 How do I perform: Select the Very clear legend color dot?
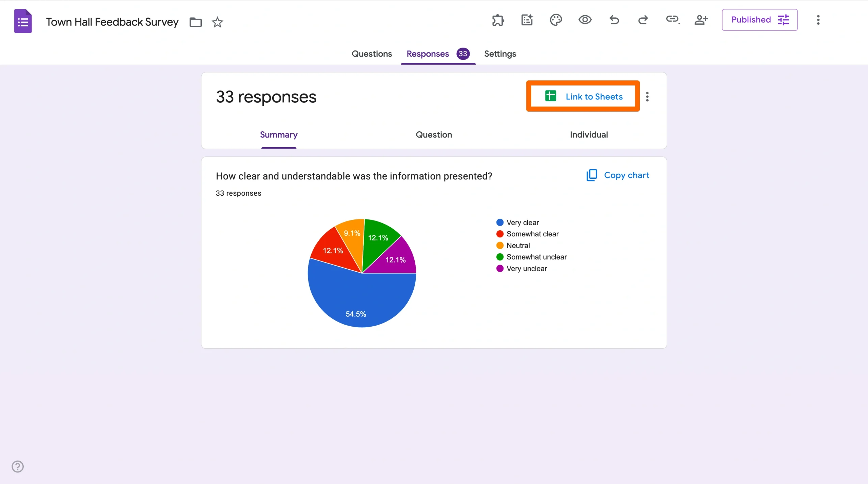coord(499,222)
